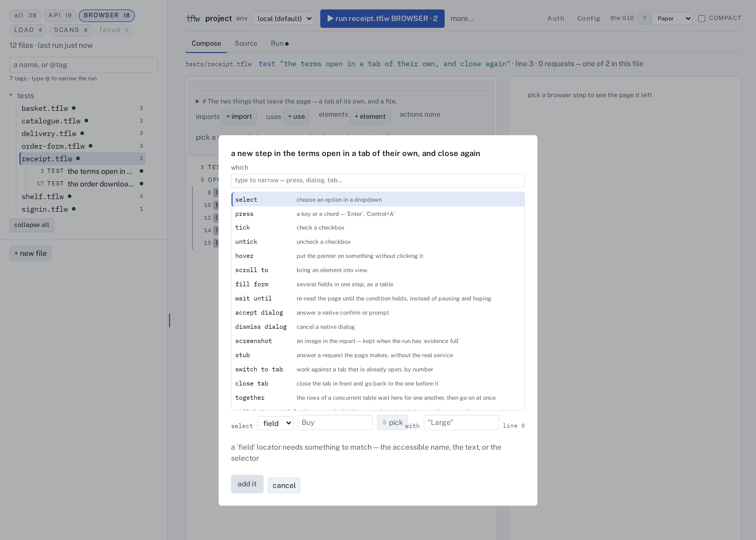
Task: Click the + import button
Action: click(x=239, y=117)
